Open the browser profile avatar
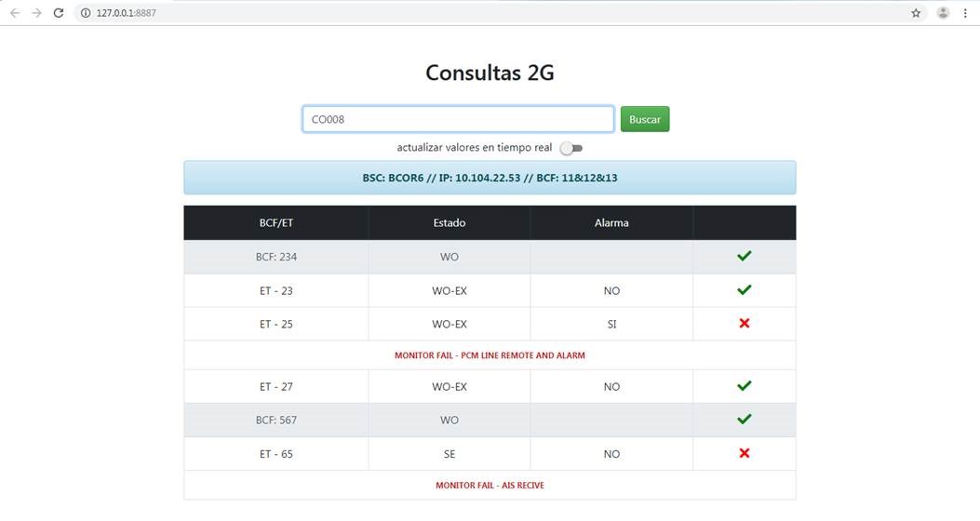 click(x=943, y=12)
